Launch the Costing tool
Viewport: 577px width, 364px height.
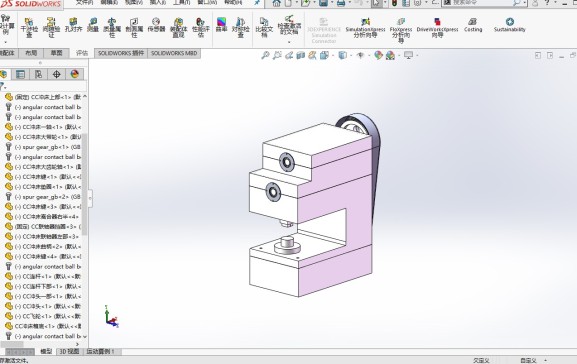tap(473, 25)
